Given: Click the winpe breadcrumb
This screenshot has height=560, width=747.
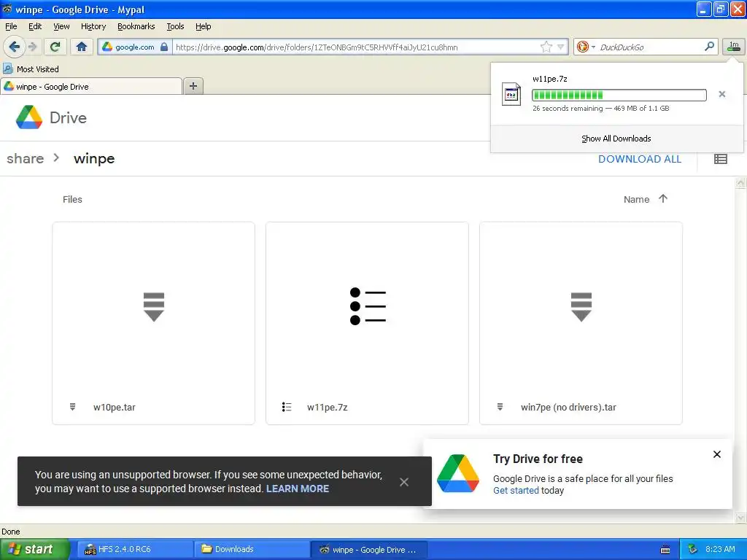Looking at the screenshot, I should point(94,158).
